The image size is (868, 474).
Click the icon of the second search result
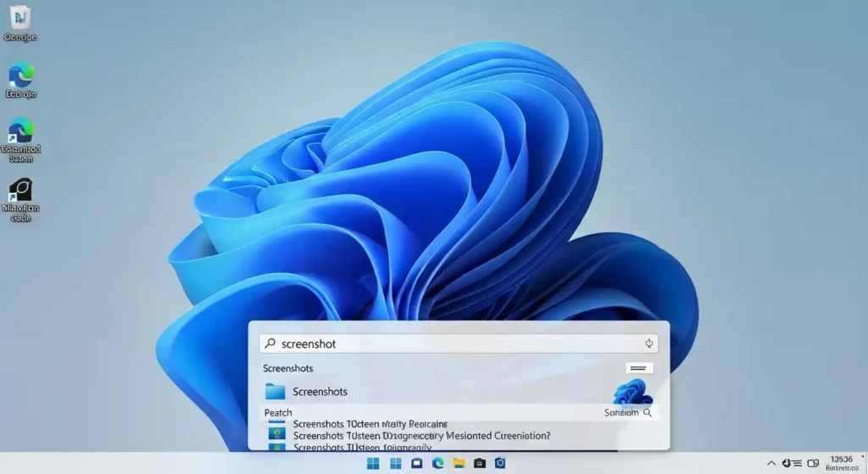coord(277,433)
